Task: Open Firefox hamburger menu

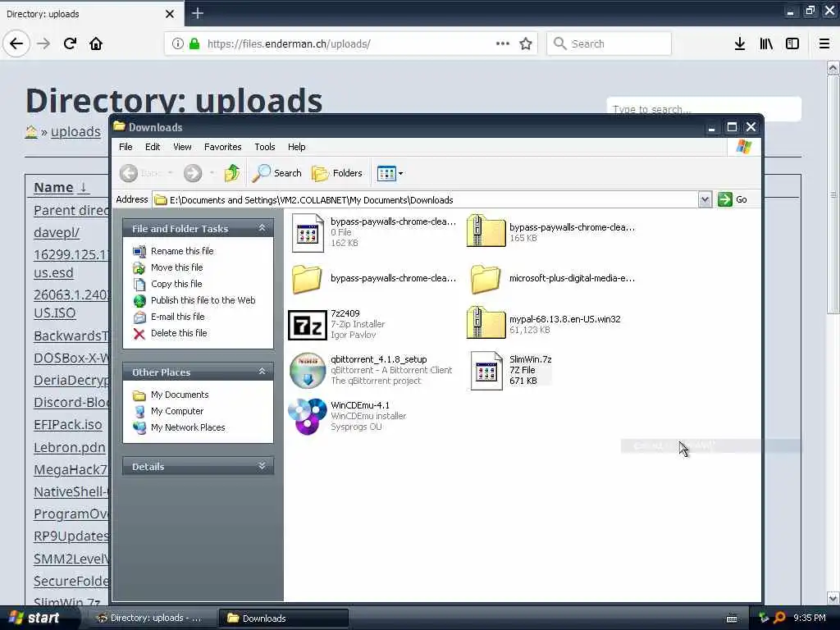Action: click(x=824, y=43)
